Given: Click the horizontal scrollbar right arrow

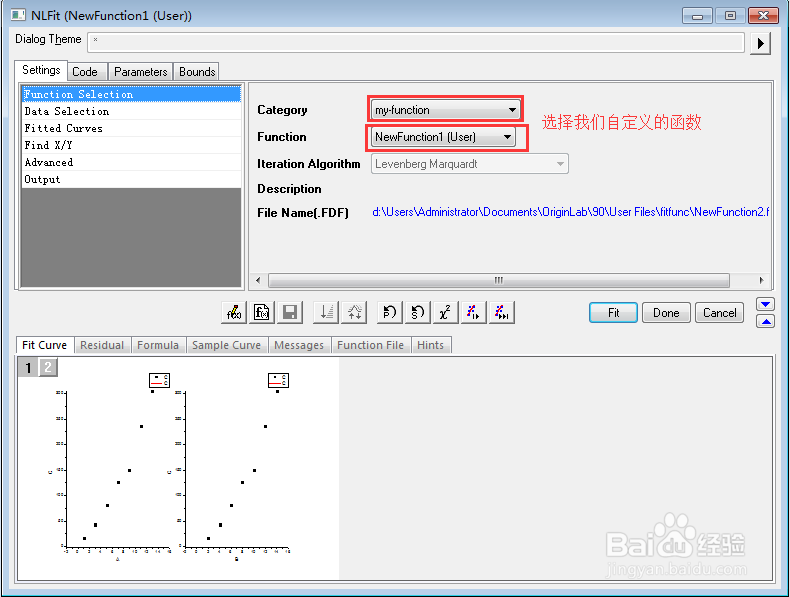Looking at the screenshot, I should (761, 280).
